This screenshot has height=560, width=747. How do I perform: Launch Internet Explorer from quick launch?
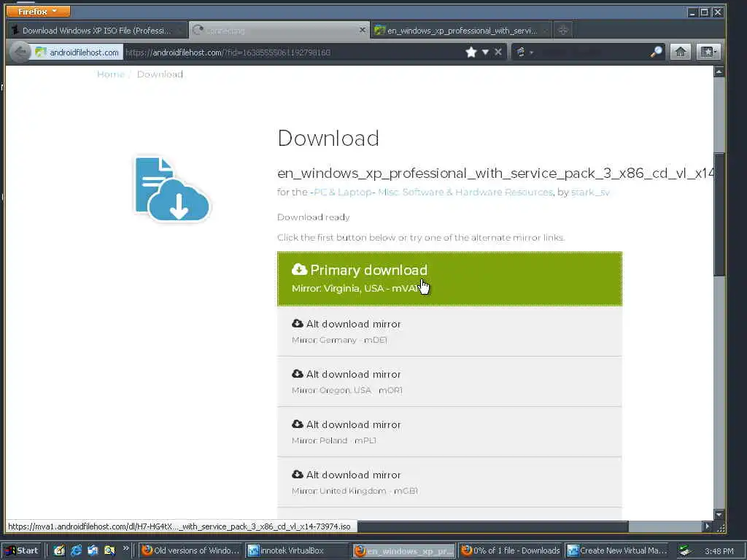click(76, 551)
